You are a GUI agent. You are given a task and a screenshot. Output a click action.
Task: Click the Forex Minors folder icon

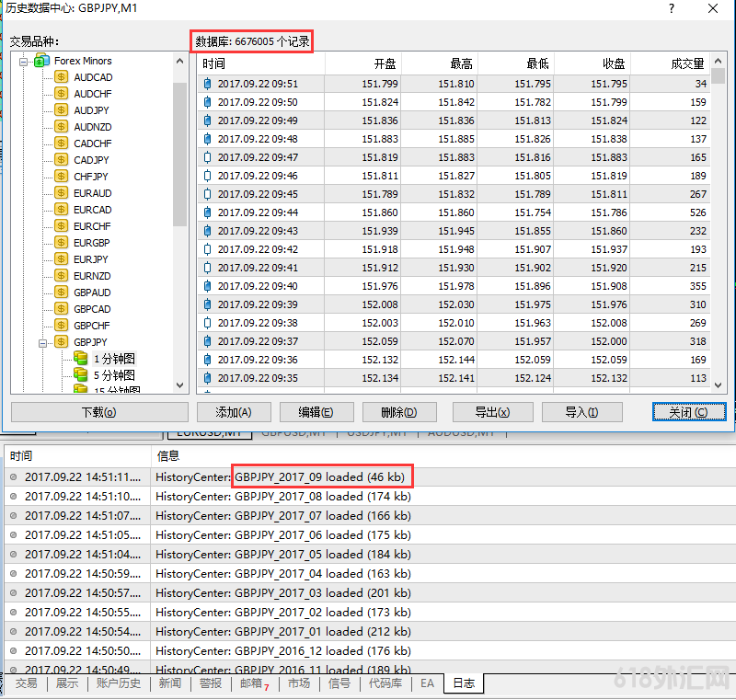[41, 61]
